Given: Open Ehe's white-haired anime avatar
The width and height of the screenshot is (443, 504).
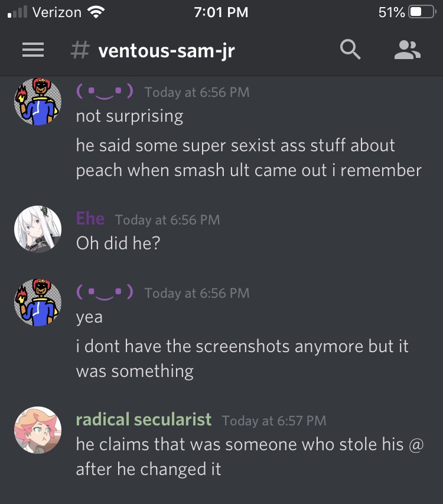Looking at the screenshot, I should [38, 229].
